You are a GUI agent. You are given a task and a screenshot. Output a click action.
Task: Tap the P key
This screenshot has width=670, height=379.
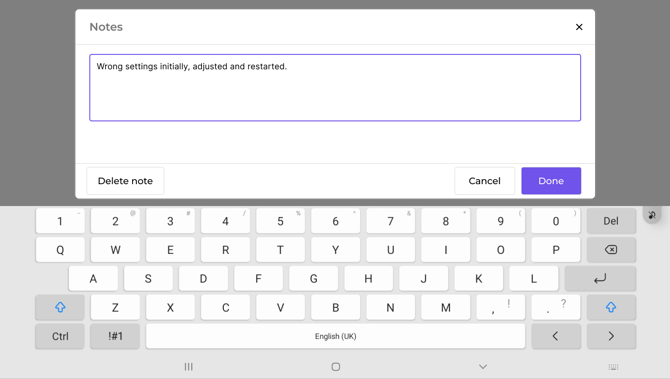click(x=556, y=250)
